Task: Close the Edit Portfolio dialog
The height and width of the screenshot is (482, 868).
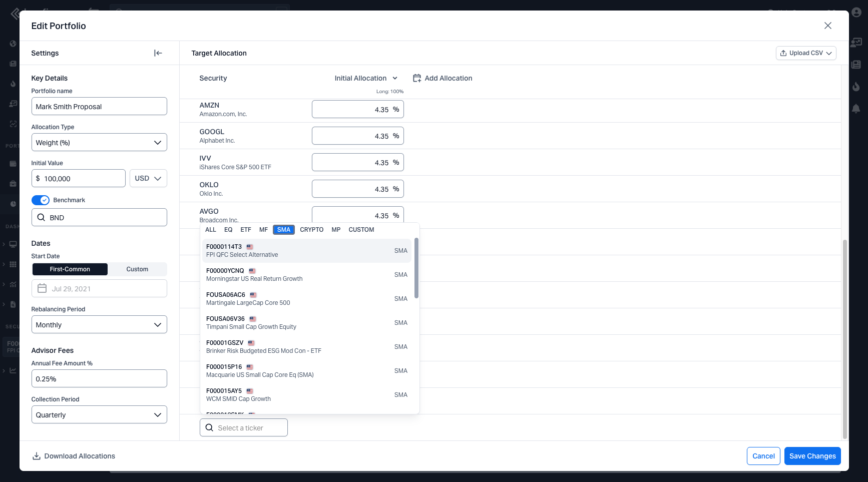Action: [827, 26]
